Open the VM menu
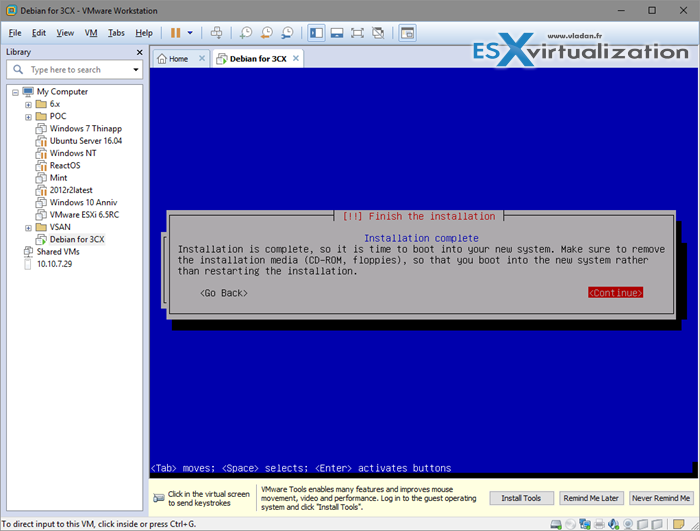Screen dimensions: 700x531 coord(91,33)
